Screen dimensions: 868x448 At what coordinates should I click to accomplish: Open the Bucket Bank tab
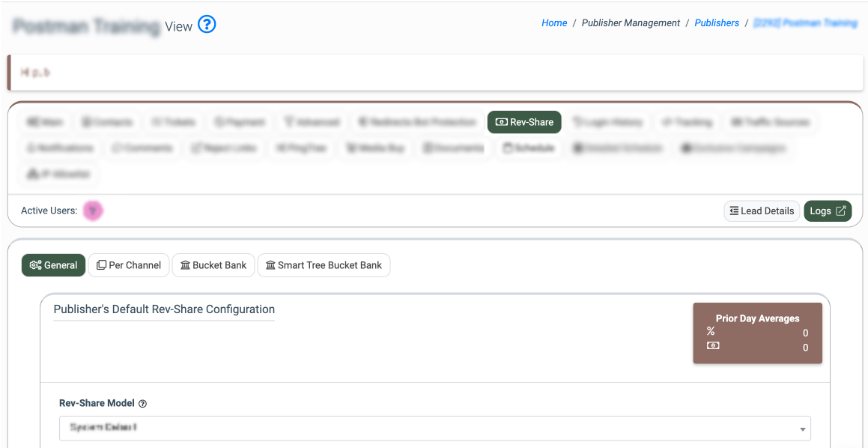(x=213, y=265)
